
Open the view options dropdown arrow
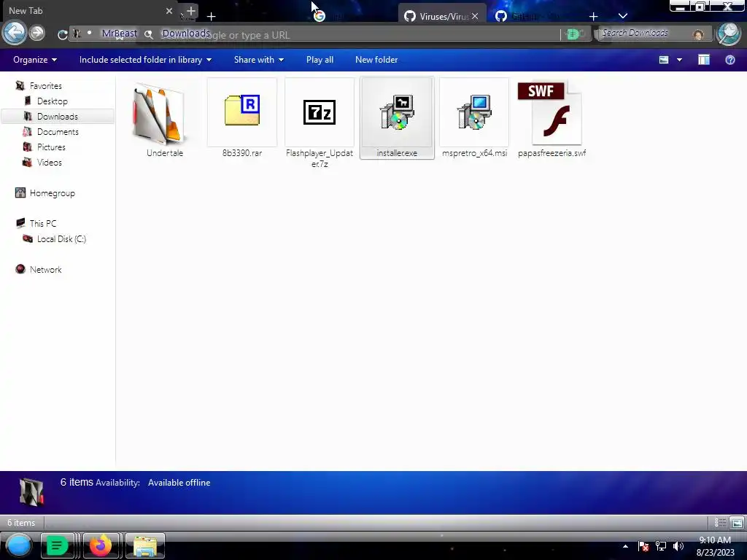pyautogui.click(x=679, y=60)
